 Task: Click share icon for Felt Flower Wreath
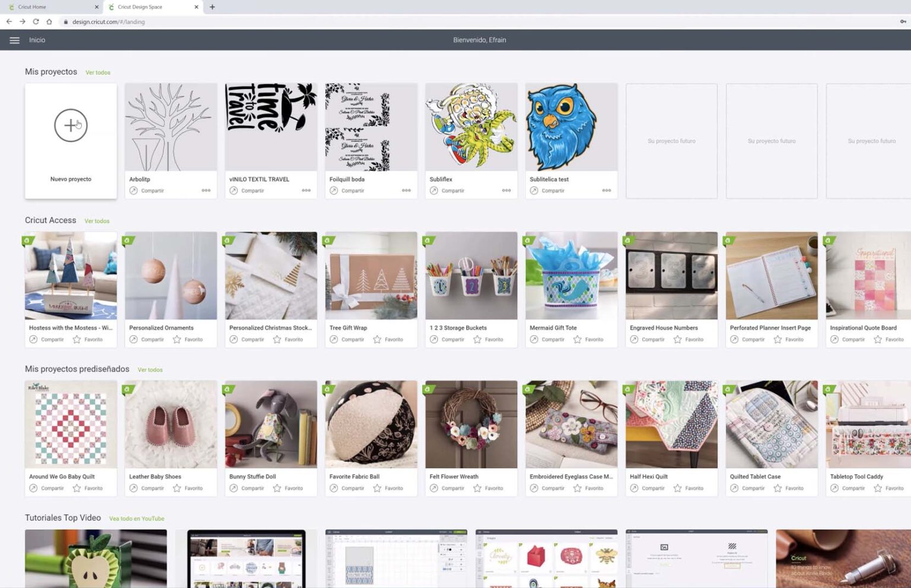pyautogui.click(x=434, y=488)
